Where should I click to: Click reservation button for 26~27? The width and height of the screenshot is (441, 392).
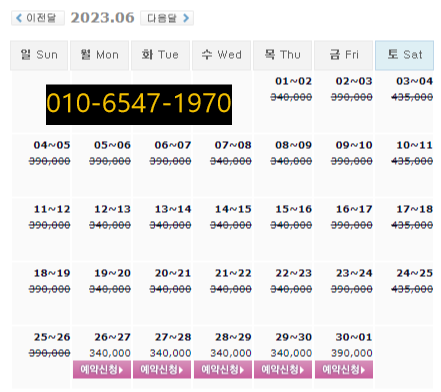click(x=102, y=369)
